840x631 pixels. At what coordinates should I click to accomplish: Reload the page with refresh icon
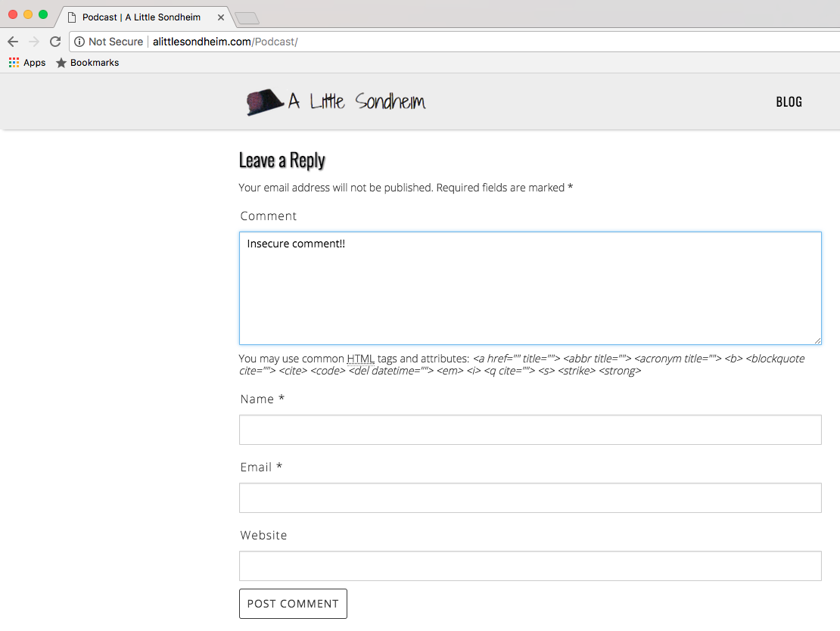pyautogui.click(x=55, y=42)
